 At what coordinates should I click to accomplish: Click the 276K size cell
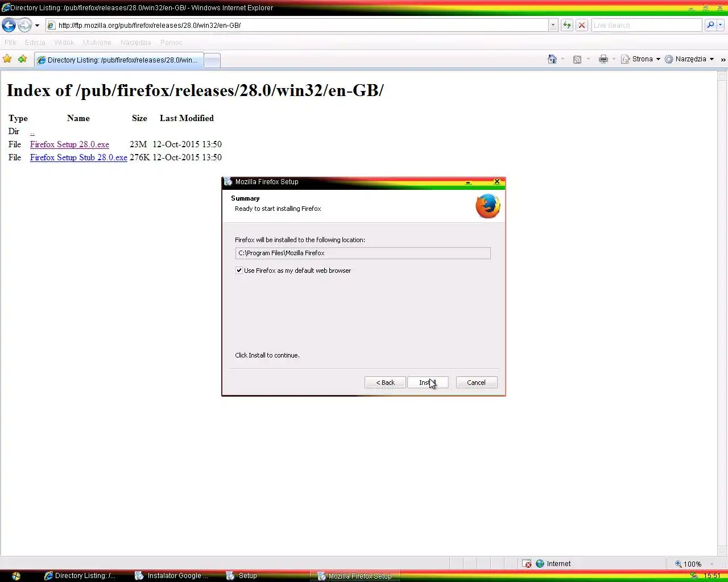pos(140,157)
